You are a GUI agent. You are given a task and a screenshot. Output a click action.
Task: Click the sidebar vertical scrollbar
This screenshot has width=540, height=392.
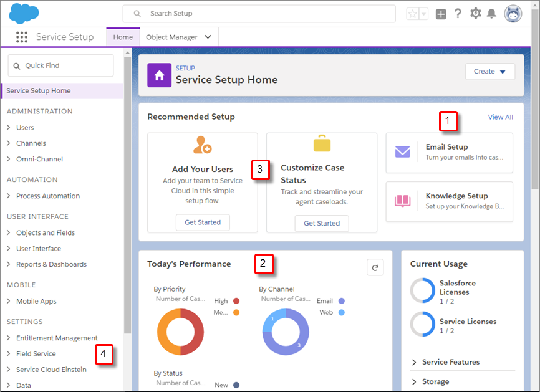[x=127, y=195]
